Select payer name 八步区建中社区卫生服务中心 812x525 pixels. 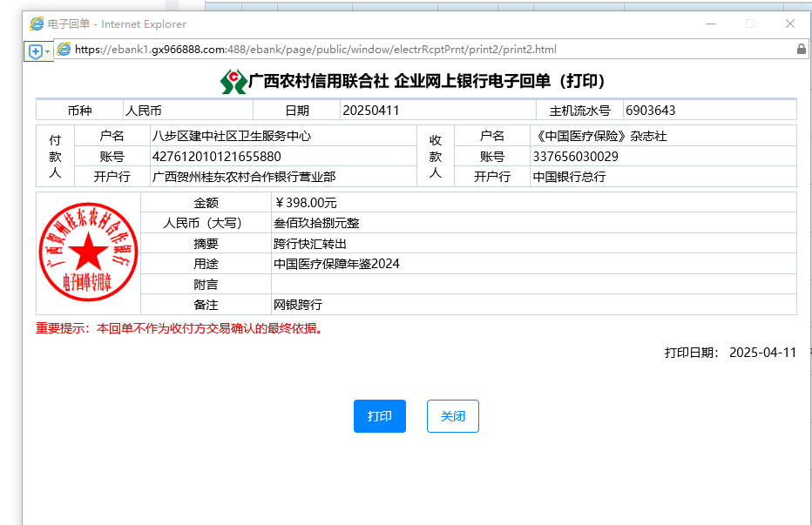(232, 136)
